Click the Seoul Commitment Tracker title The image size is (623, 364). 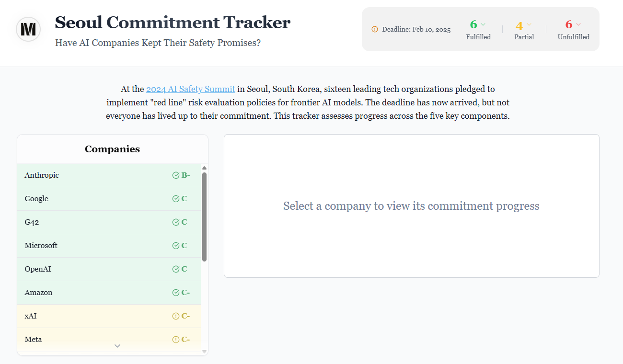pos(173,23)
